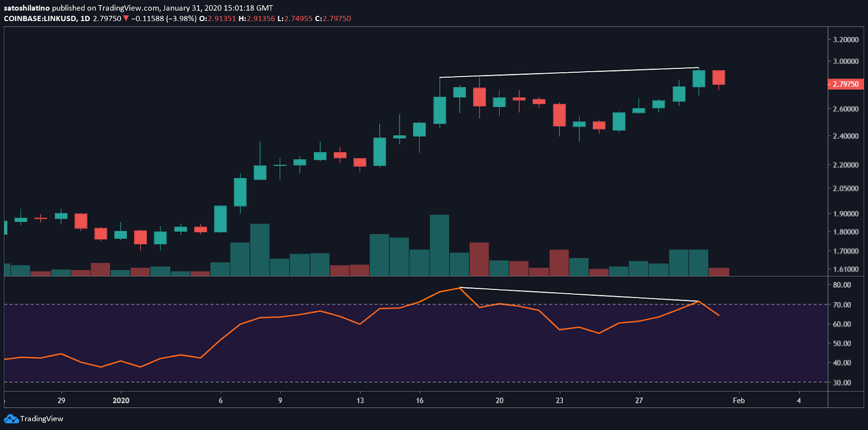Click the 1.90000 price axis label
The width and height of the screenshot is (868, 430).
(x=846, y=214)
